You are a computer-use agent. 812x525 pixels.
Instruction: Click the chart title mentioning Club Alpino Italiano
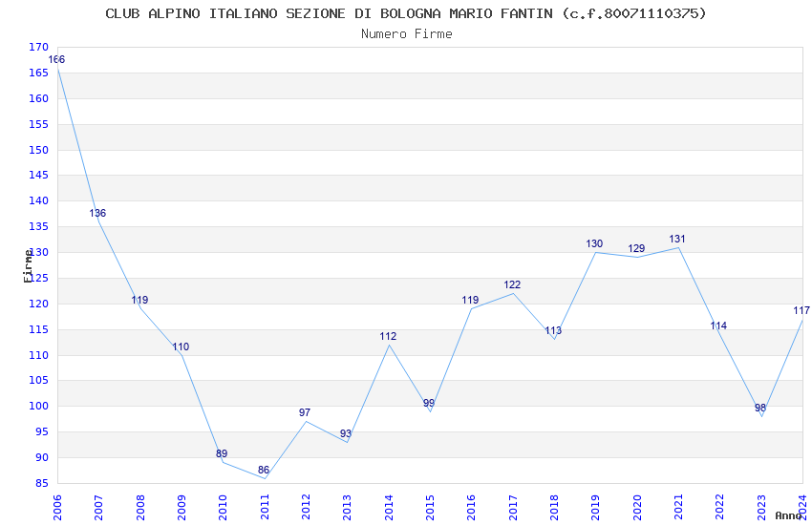pos(405,13)
